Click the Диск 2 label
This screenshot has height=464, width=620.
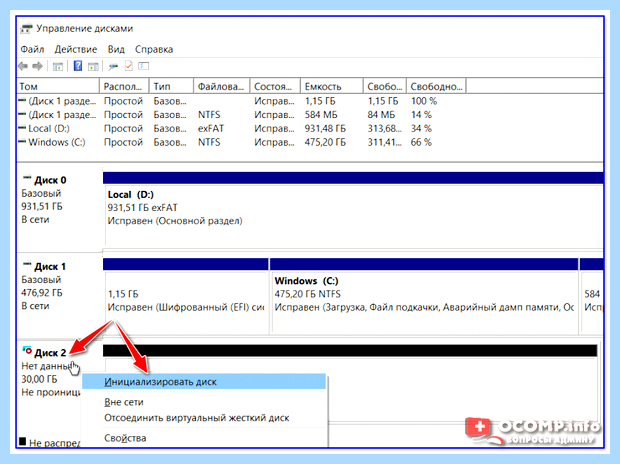click(50, 352)
